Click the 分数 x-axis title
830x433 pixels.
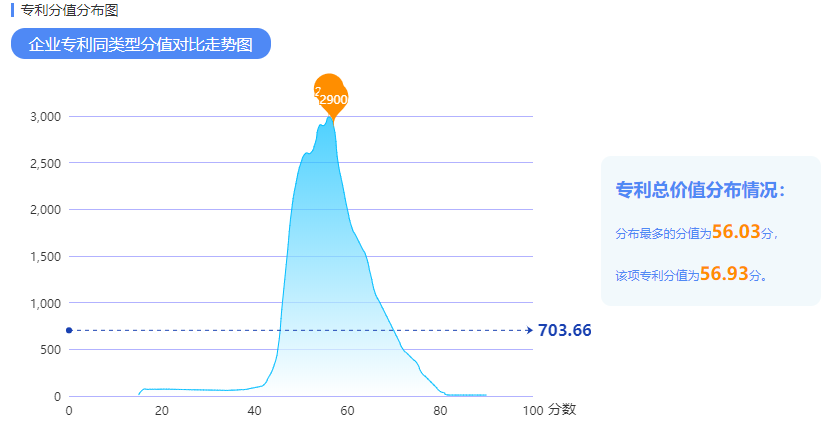pyautogui.click(x=562, y=409)
